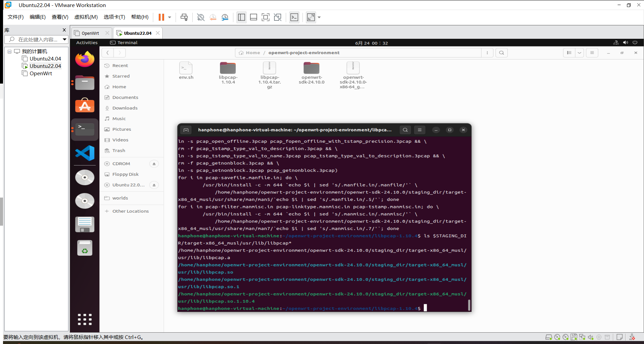Viewport: 644px width, 344px height.
Task: Close the 库 library panel
Action: (x=64, y=30)
